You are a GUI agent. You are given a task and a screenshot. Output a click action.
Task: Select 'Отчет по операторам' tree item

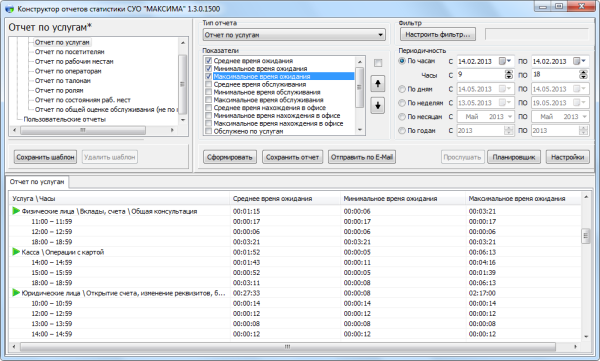point(68,71)
